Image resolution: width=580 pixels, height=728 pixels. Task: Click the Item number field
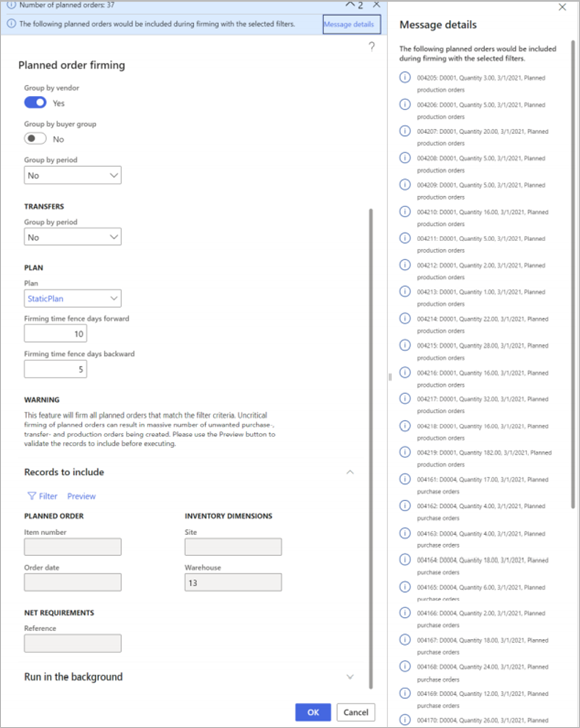click(x=73, y=547)
